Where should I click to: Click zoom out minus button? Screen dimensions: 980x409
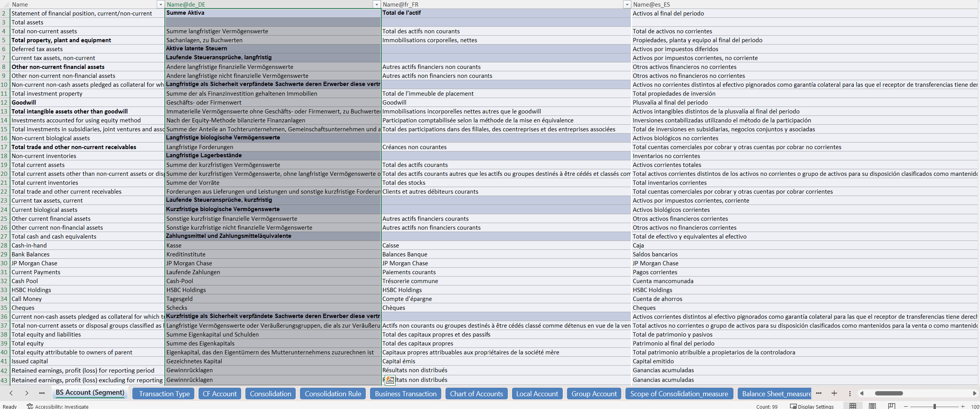pos(906,406)
